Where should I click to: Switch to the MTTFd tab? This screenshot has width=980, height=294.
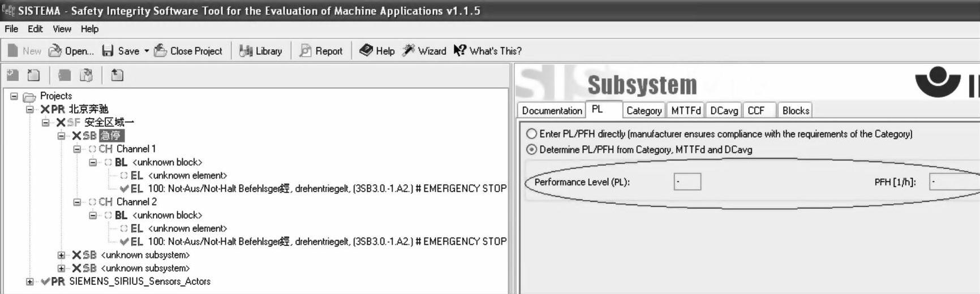coord(686,110)
